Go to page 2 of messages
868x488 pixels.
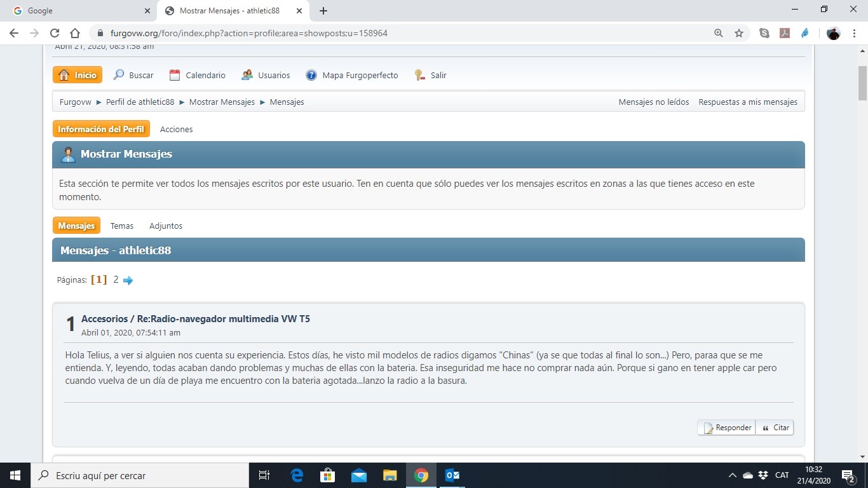click(116, 280)
